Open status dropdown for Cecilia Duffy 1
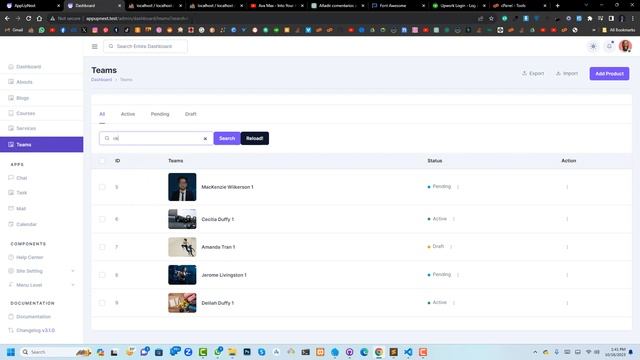640x360 pixels. 454,219
